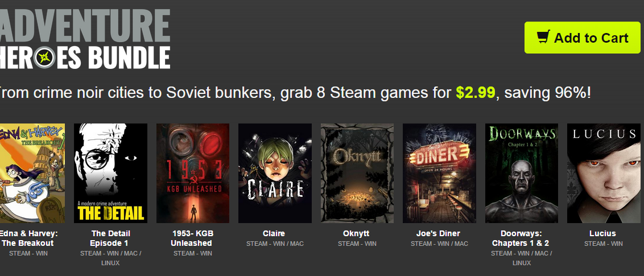Click the Joe's Diner title link
The image size is (644, 276).
pos(438,233)
